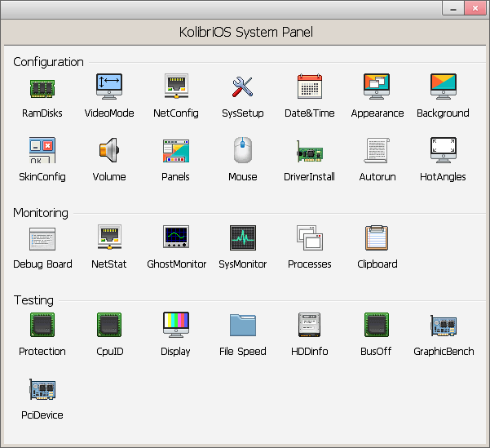490x448 pixels.
Task: Open the Background wallpaper settings
Action: [x=444, y=86]
